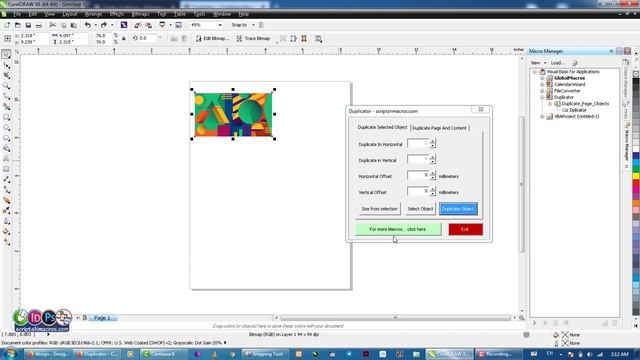Switch to Duplicate Selected Object tab

(382, 127)
